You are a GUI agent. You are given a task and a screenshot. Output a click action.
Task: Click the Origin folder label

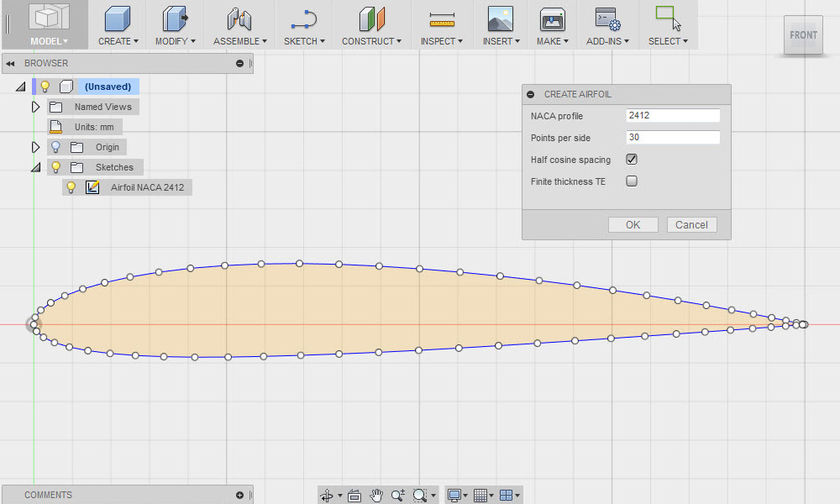pyautogui.click(x=108, y=147)
